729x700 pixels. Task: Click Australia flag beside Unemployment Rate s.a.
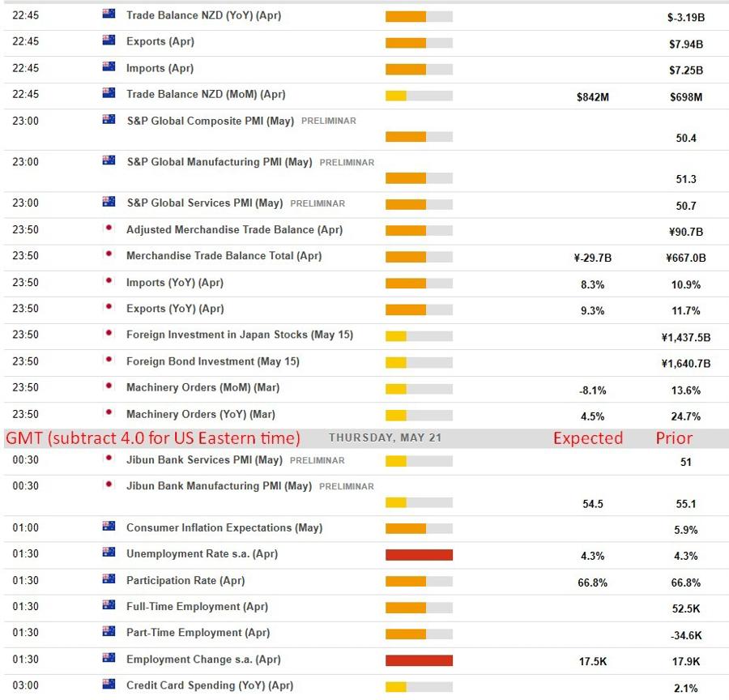[x=109, y=552]
